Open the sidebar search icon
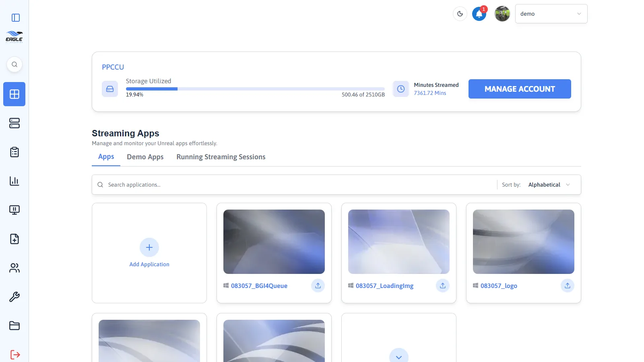 click(x=14, y=64)
